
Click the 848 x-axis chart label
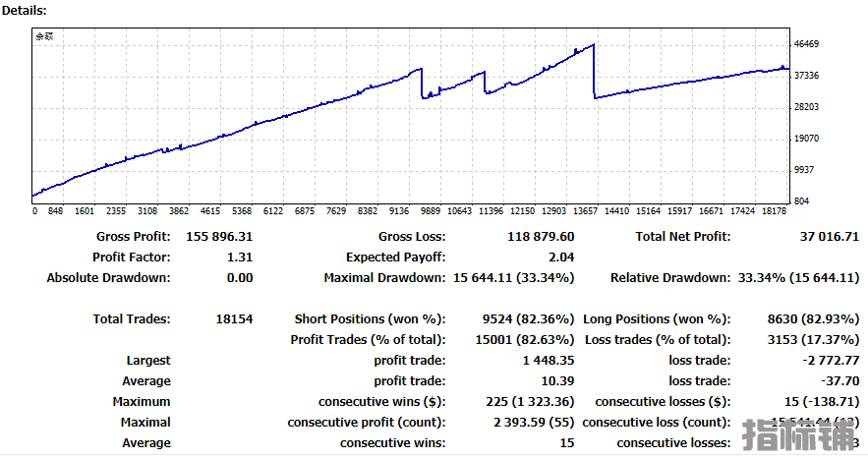[55, 211]
